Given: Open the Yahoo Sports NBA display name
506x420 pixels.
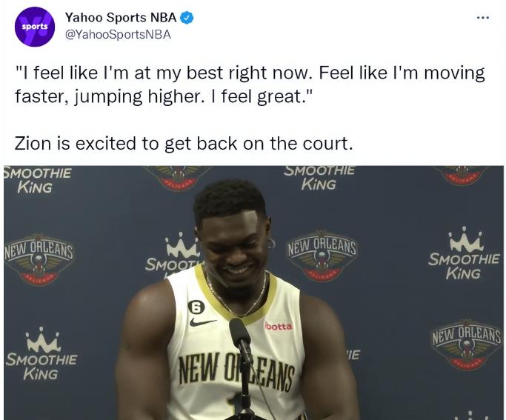Looking at the screenshot, I should tap(121, 18).
